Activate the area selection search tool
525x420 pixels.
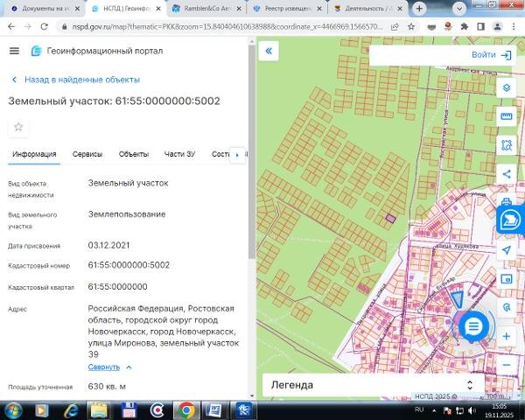[x=507, y=145]
